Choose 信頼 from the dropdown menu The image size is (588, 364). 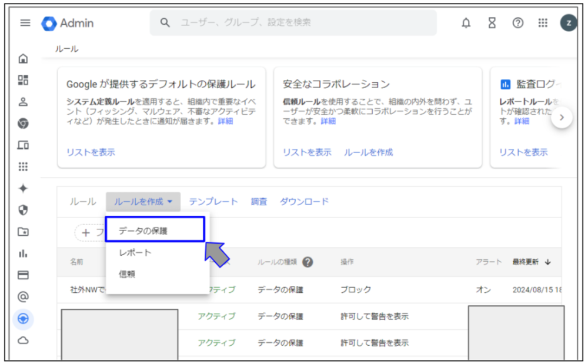point(127,274)
